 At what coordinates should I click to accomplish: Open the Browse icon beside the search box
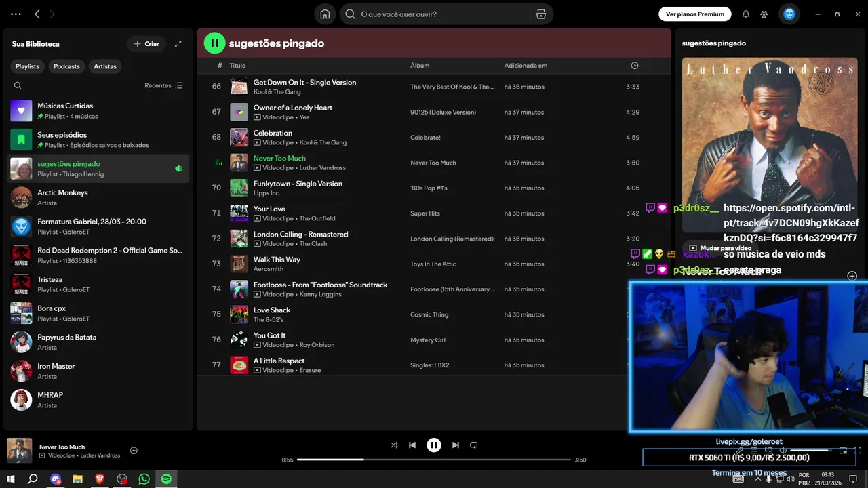click(x=540, y=14)
